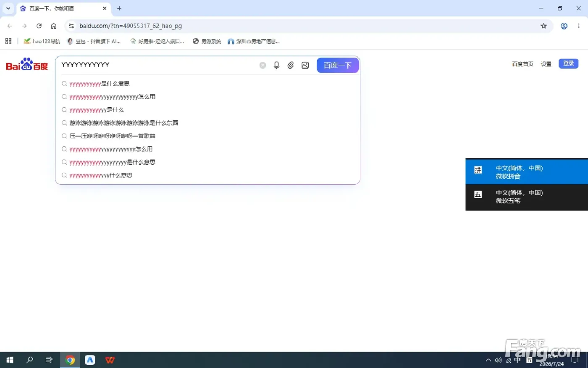The width and height of the screenshot is (588, 368).
Task: Open the blue A app on taskbar
Action: pyautogui.click(x=90, y=360)
